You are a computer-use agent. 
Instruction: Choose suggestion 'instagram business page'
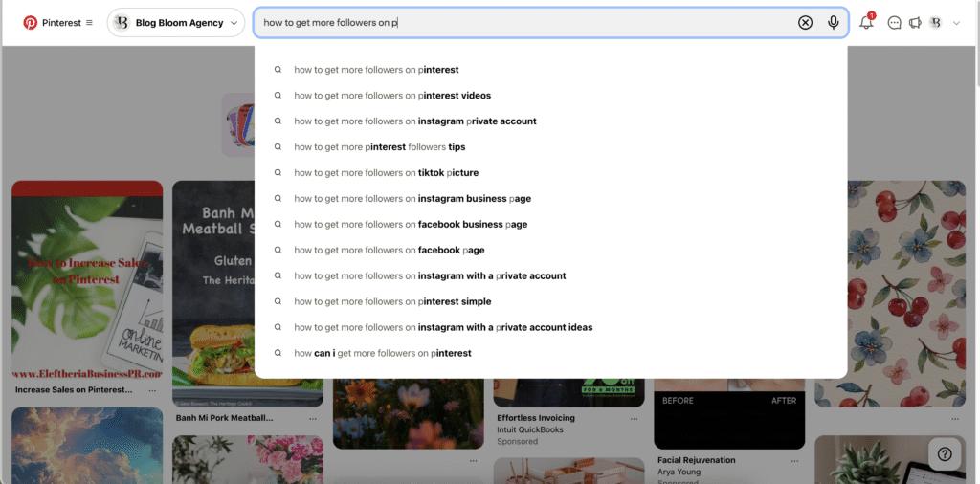pyautogui.click(x=550, y=199)
